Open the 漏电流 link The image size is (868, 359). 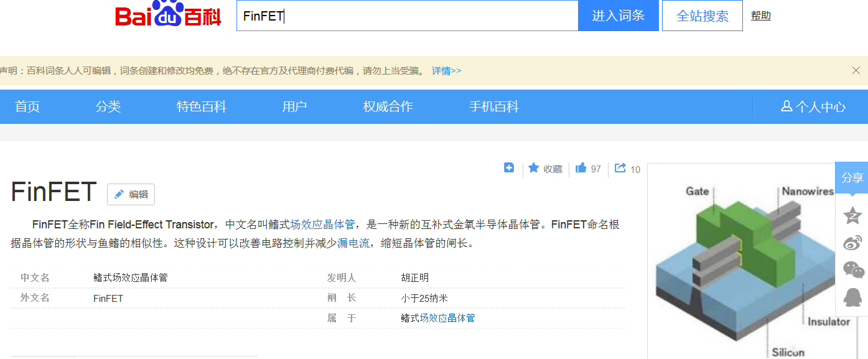click(x=353, y=243)
